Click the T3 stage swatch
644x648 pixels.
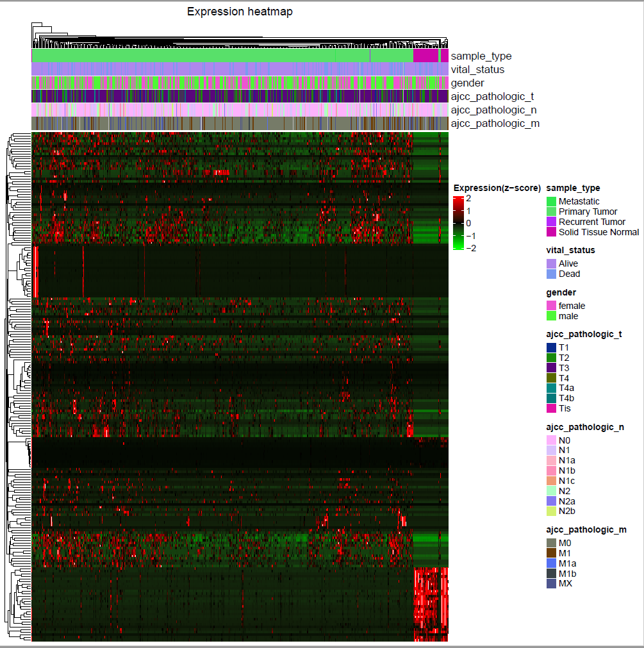point(551,368)
